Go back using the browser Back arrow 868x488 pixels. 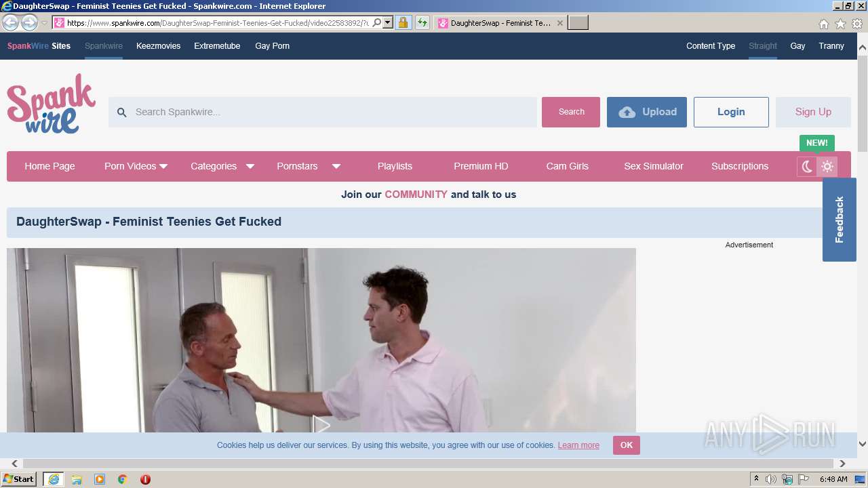(11, 22)
